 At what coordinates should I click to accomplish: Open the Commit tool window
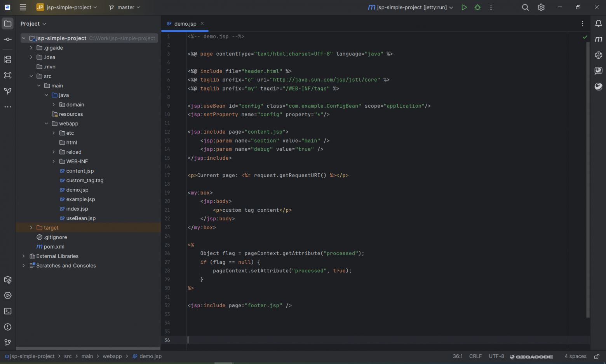(8, 39)
